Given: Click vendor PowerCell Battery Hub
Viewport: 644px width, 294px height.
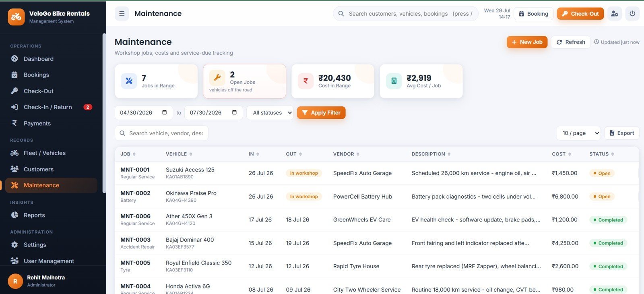Looking at the screenshot, I should 362,197.
